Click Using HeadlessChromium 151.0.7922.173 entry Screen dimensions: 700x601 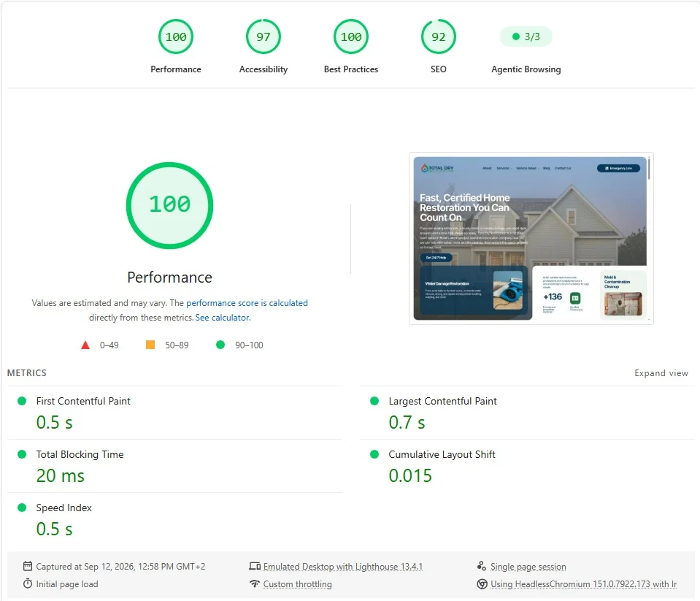[583, 584]
